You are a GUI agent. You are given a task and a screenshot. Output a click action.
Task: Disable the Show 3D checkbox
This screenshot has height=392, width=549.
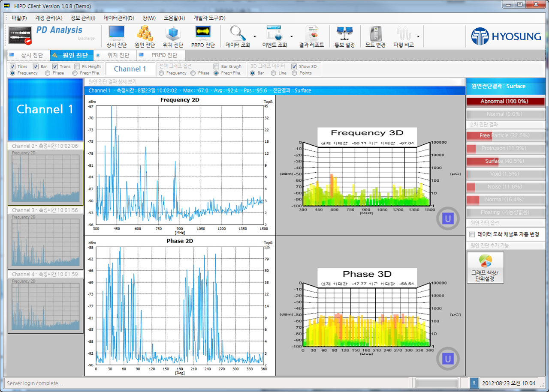(294, 66)
